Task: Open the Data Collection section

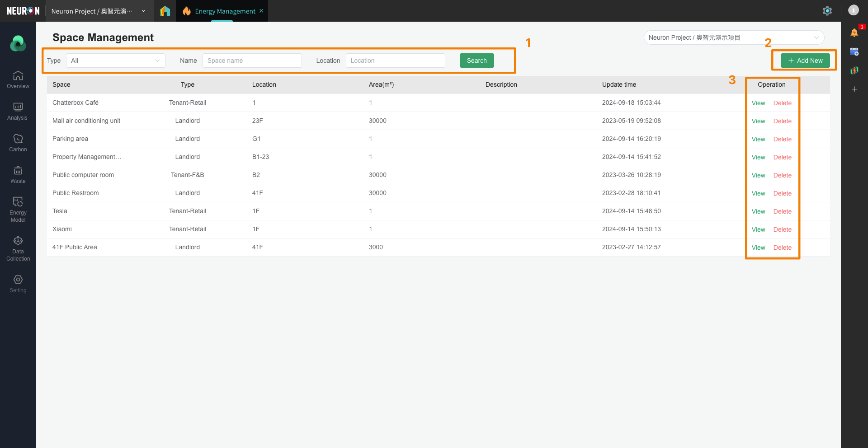Action: (18, 248)
